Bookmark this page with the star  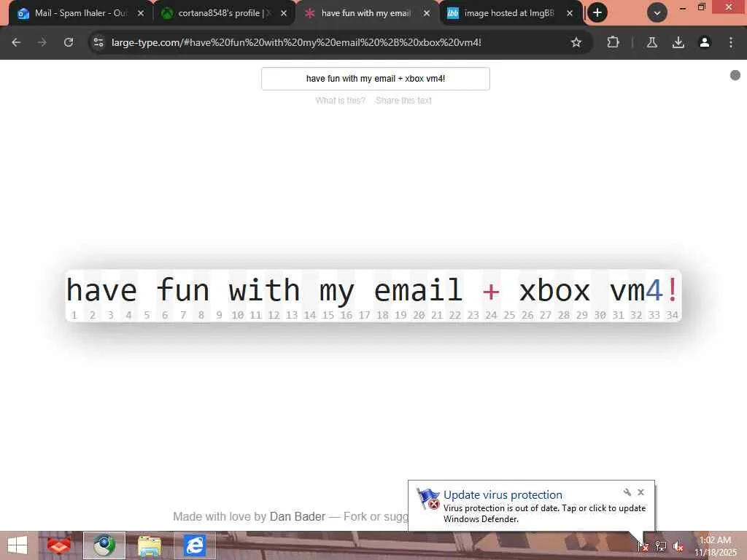[576, 42]
